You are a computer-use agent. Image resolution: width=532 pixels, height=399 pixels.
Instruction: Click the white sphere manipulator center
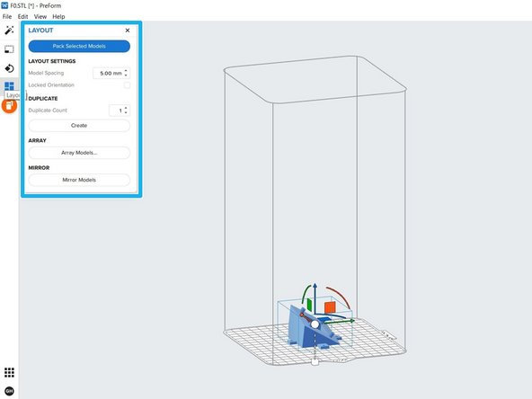[315, 324]
